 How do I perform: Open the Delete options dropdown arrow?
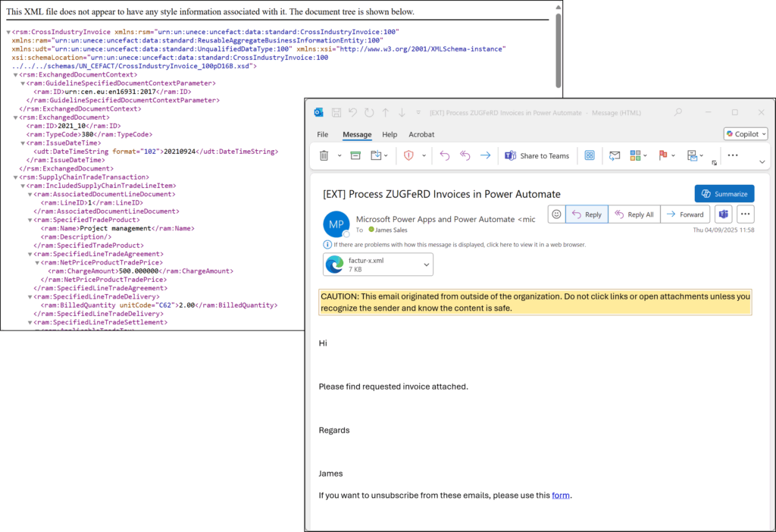coord(339,156)
